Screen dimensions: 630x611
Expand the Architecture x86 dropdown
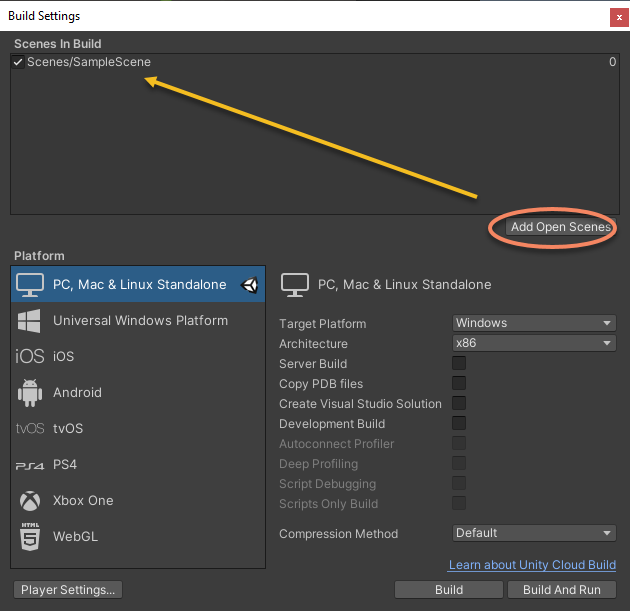click(534, 343)
